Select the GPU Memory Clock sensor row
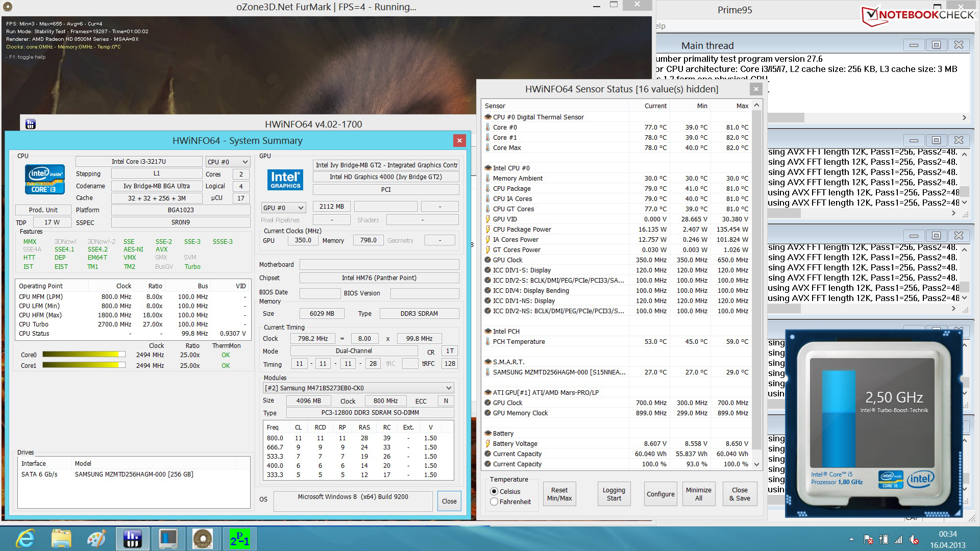Viewport: 980px width, 551px height. 617,413
